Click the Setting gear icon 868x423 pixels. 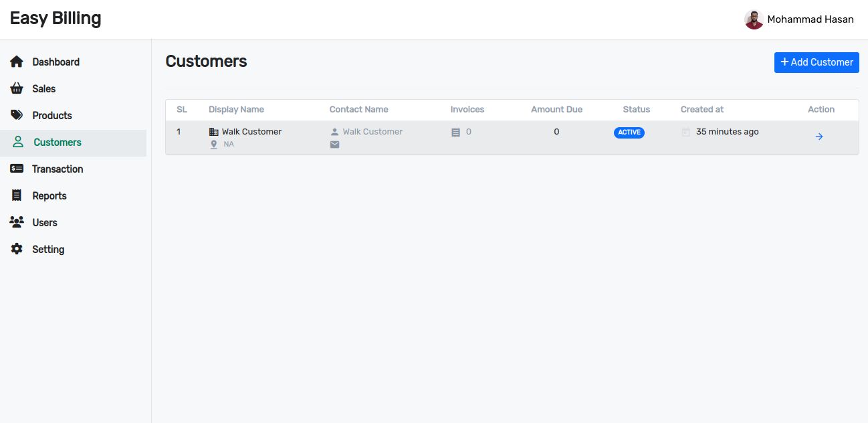point(17,249)
